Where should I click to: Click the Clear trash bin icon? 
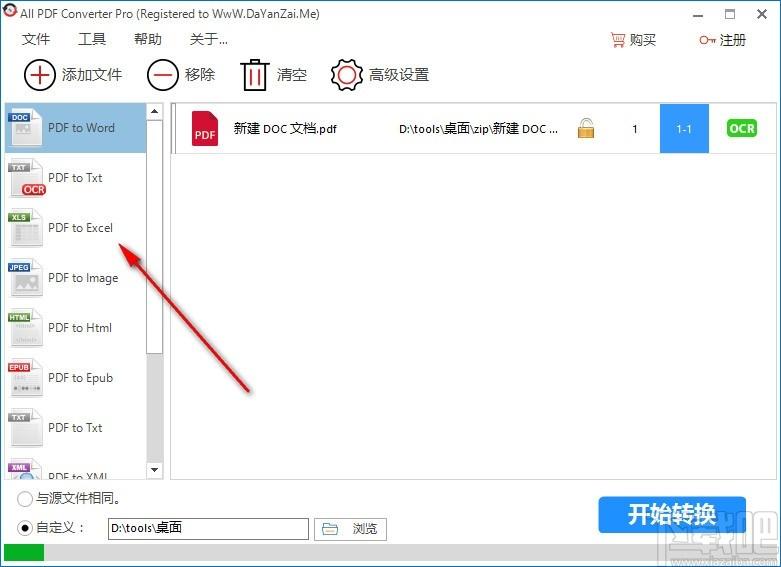pyautogui.click(x=255, y=75)
